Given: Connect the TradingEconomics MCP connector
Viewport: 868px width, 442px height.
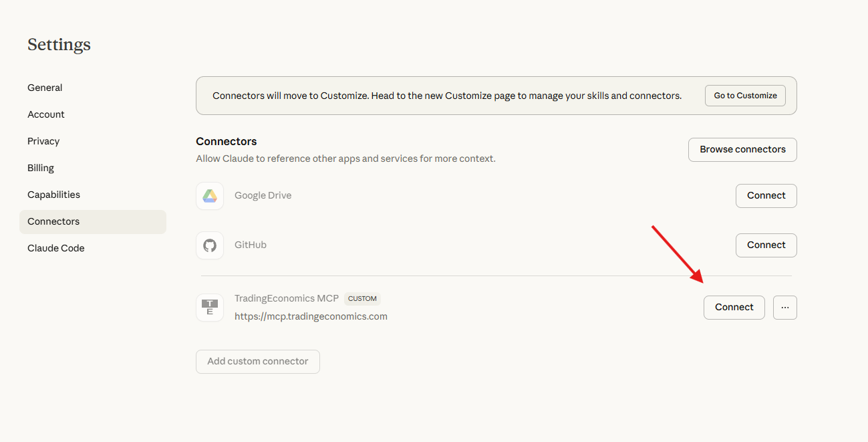Looking at the screenshot, I should 734,308.
